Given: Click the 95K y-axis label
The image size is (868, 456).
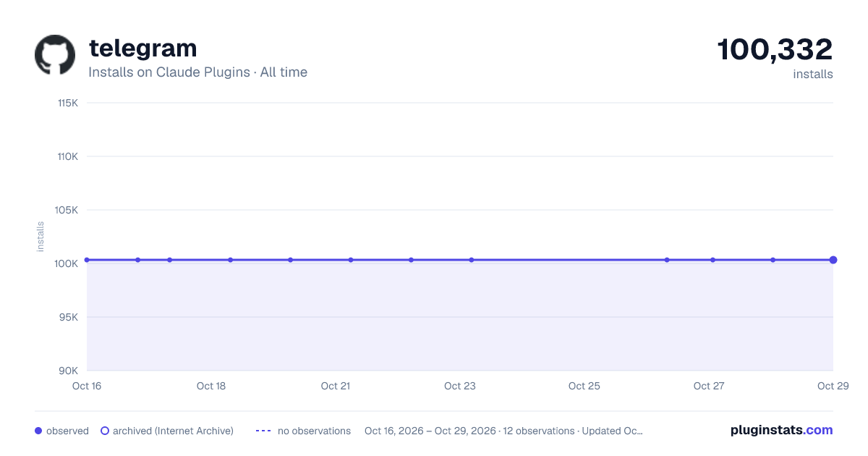Looking at the screenshot, I should click(x=69, y=317).
